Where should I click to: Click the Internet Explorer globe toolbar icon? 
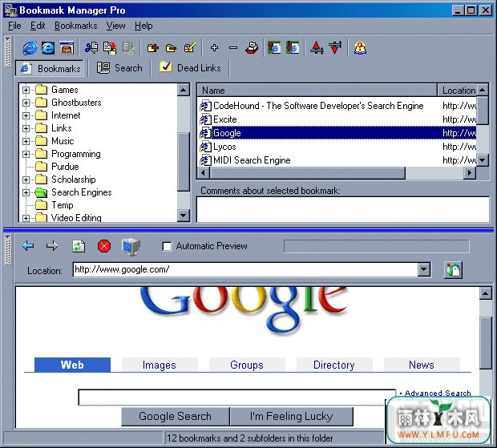point(30,48)
